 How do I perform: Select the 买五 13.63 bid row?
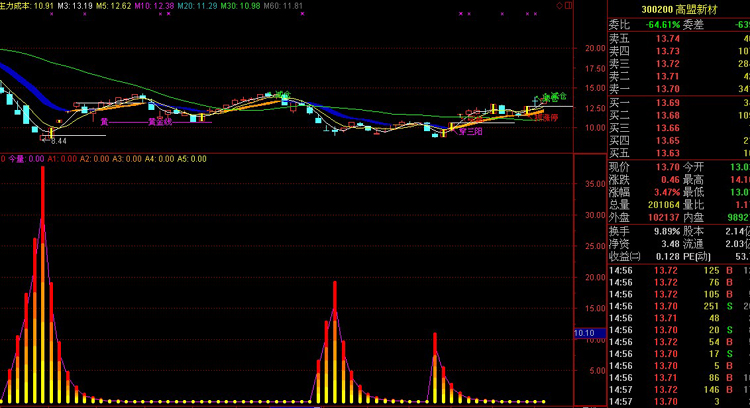coord(679,153)
